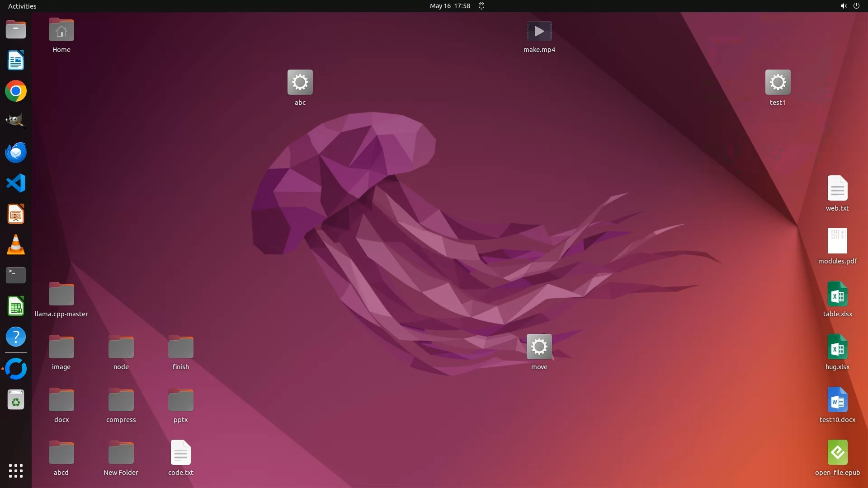868x488 pixels.
Task: Open Terminal from the dock
Action: tap(16, 275)
